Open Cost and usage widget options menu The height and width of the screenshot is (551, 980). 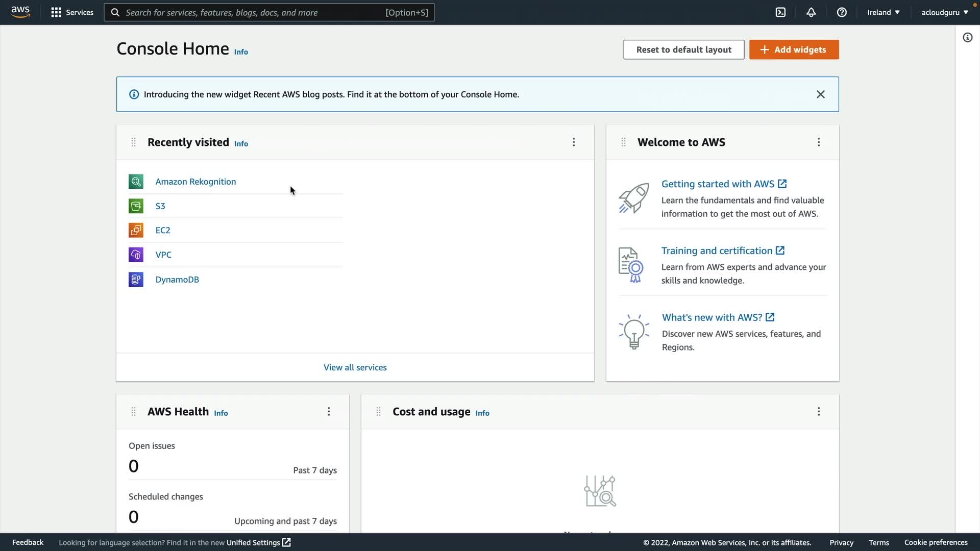point(819,412)
